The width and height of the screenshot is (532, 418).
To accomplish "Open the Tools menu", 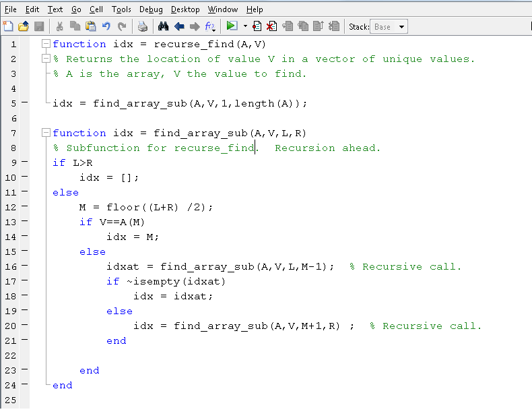I will click(121, 9).
